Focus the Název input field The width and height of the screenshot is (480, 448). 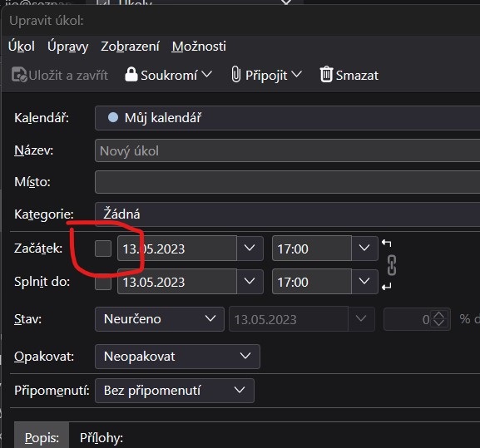(288, 150)
